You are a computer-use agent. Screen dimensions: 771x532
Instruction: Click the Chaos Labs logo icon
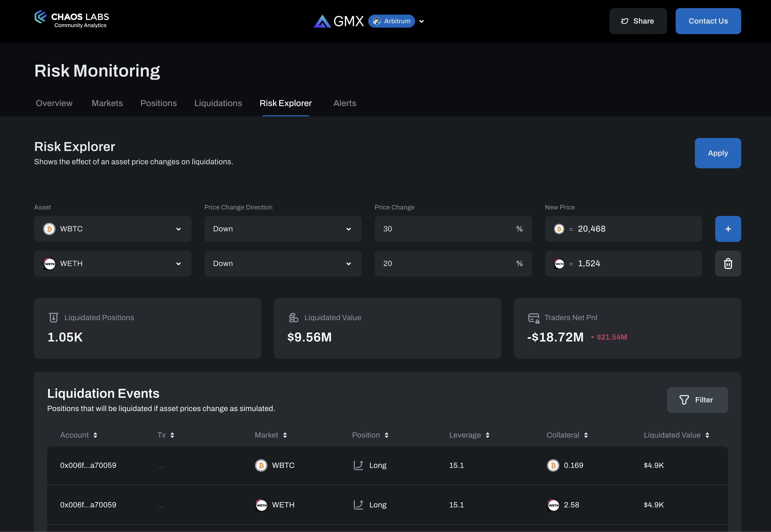tap(40, 17)
